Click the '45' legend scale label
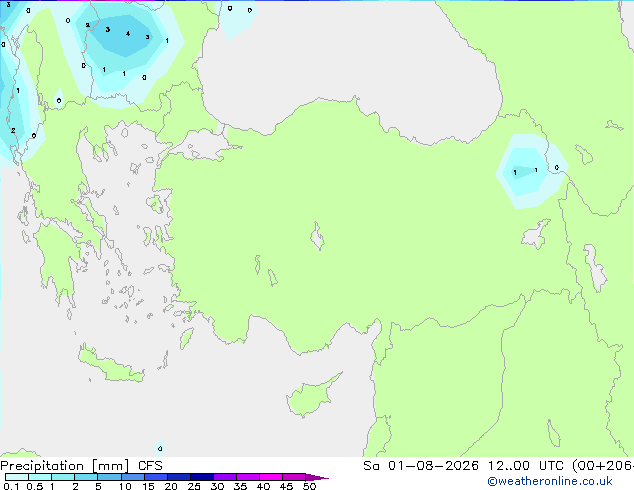 tap(286, 486)
